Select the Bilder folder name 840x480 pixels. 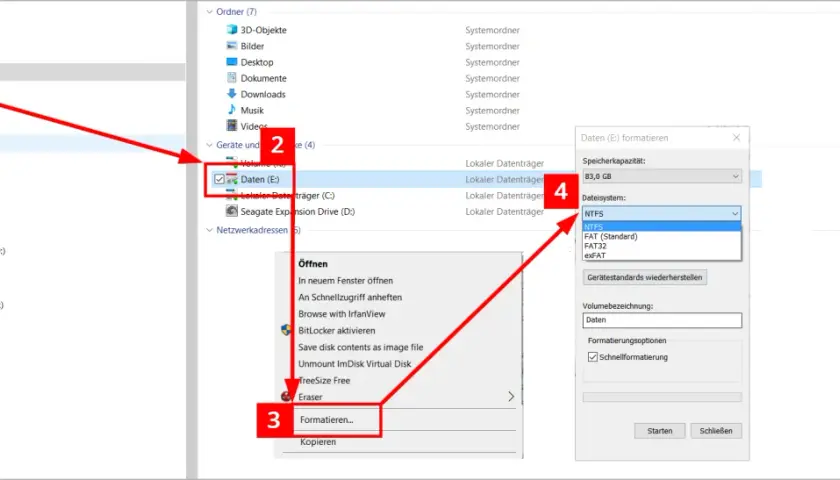(252, 46)
